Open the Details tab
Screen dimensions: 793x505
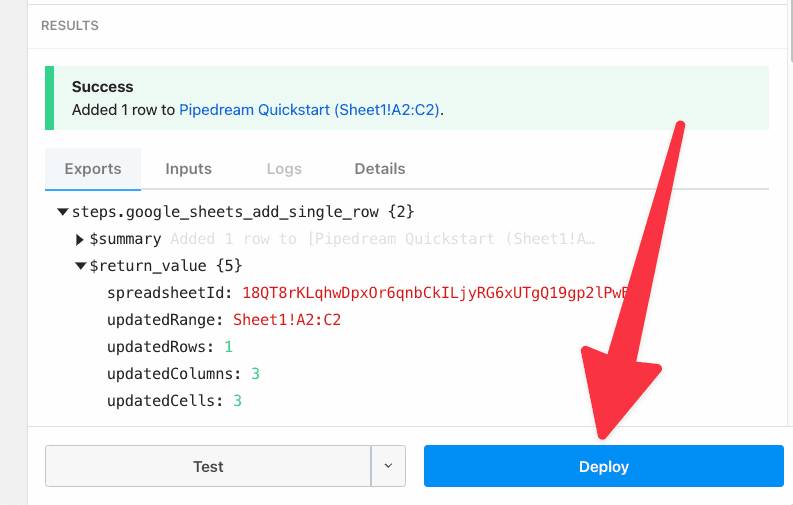[380, 169]
